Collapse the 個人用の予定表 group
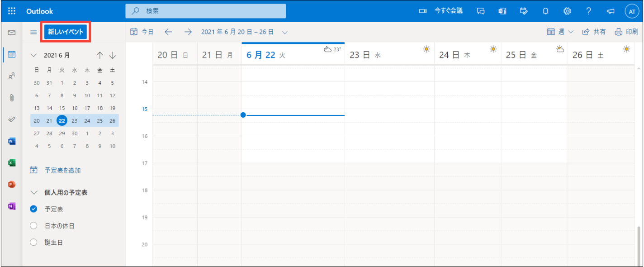This screenshot has width=644, height=267. [33, 192]
